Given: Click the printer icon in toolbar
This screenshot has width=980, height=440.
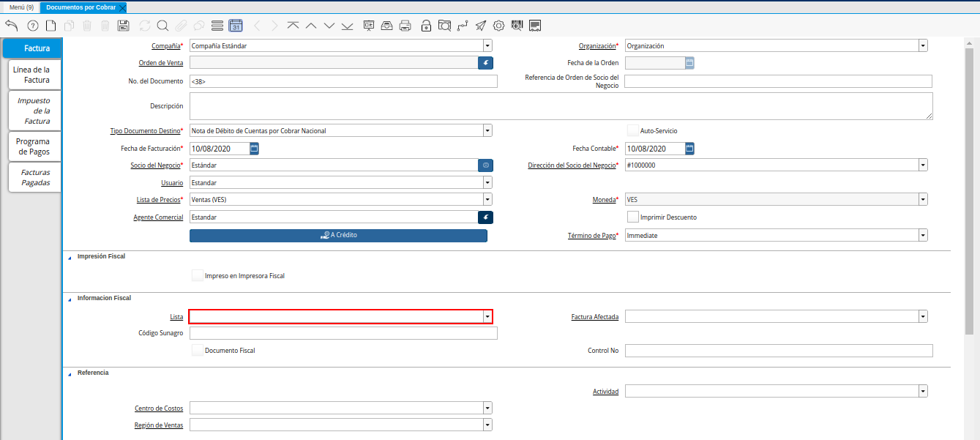Looking at the screenshot, I should point(405,26).
